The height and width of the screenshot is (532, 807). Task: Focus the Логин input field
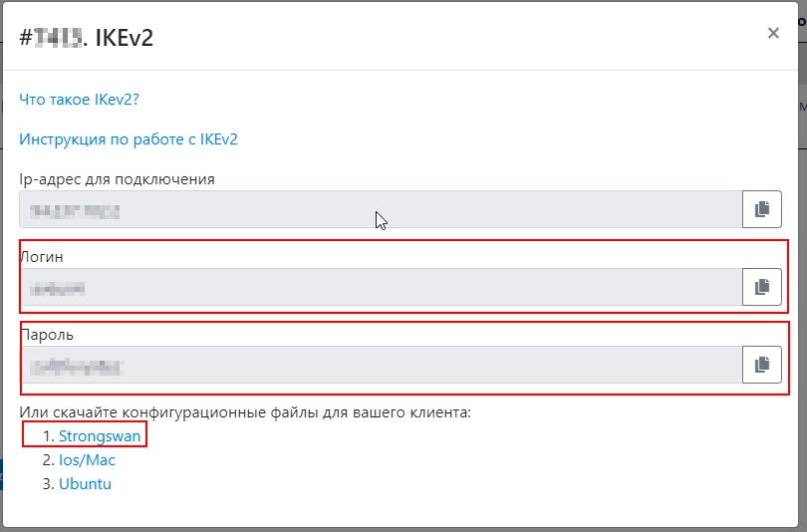tap(379, 288)
